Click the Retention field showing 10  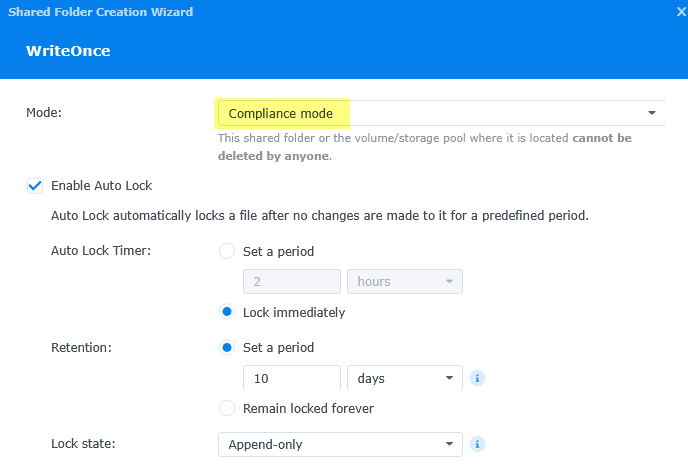292,379
